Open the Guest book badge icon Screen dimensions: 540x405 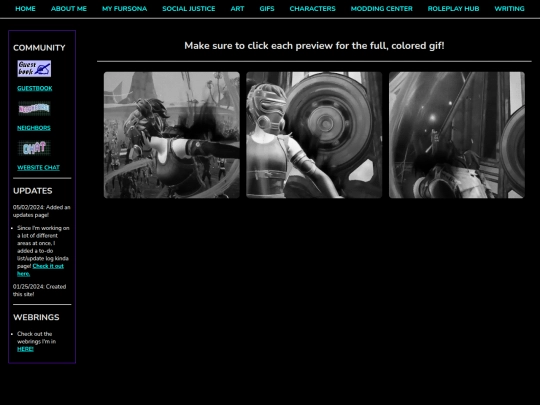[x=34, y=69]
